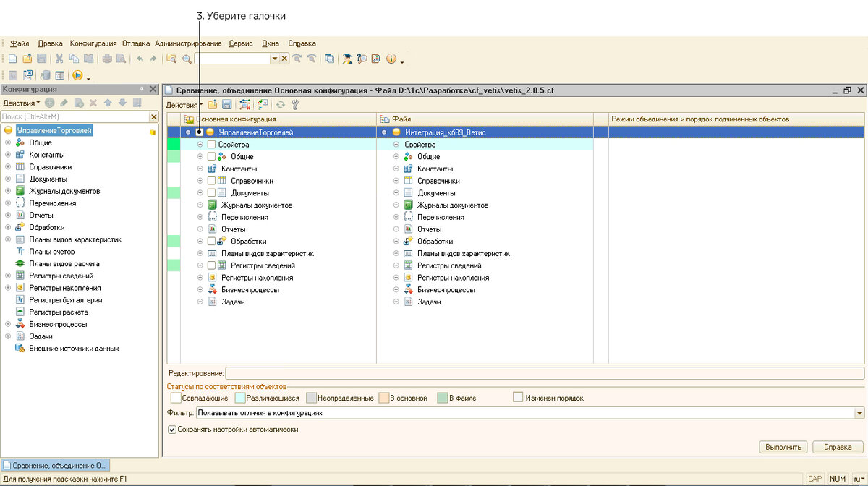Image resolution: width=868 pixels, height=486 pixels.
Task: Click the Выполнить button
Action: (783, 447)
